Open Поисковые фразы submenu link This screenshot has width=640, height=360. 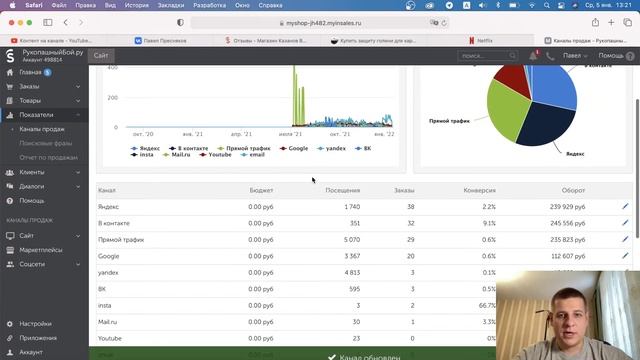point(46,144)
